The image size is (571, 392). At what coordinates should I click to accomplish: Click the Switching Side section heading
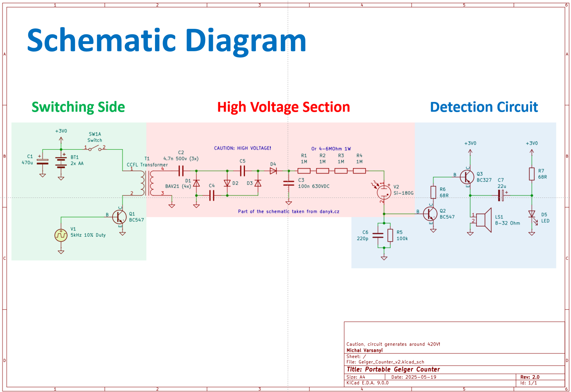pyautogui.click(x=78, y=107)
